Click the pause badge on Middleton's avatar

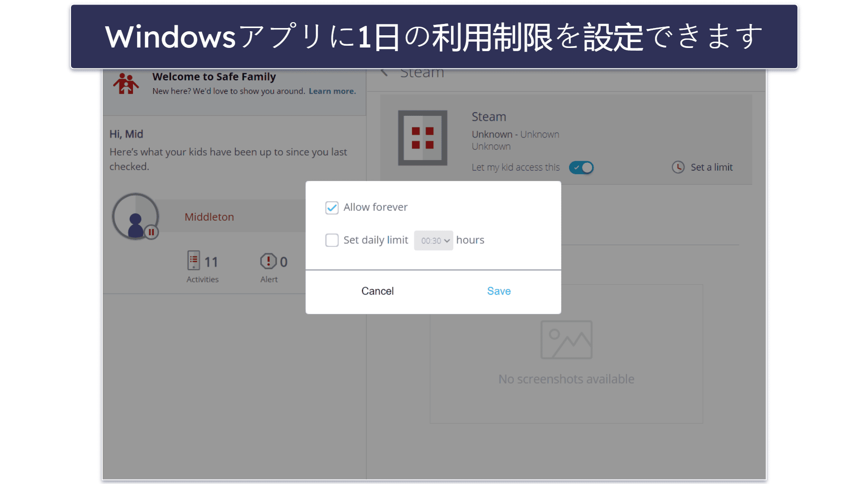click(152, 233)
